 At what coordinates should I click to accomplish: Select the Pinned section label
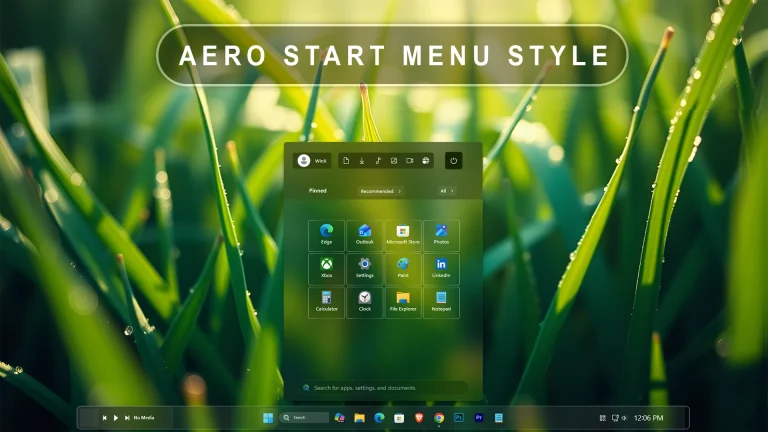tap(317, 191)
